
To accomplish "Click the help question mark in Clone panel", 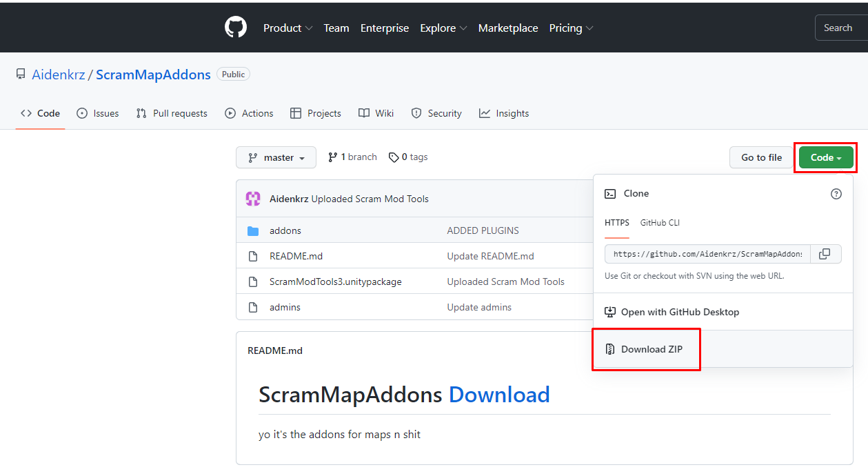I will pos(836,194).
